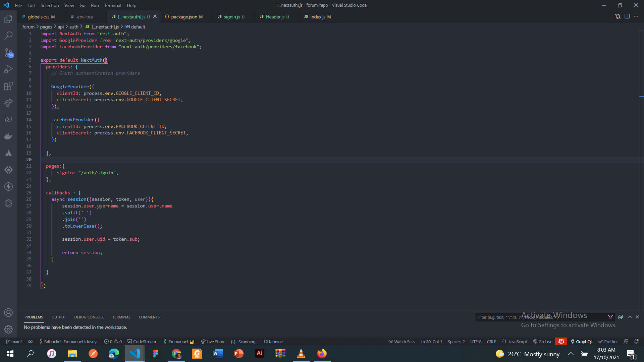Open the Explorer view in activity bar
This screenshot has height=362, width=644.
click(x=8, y=19)
